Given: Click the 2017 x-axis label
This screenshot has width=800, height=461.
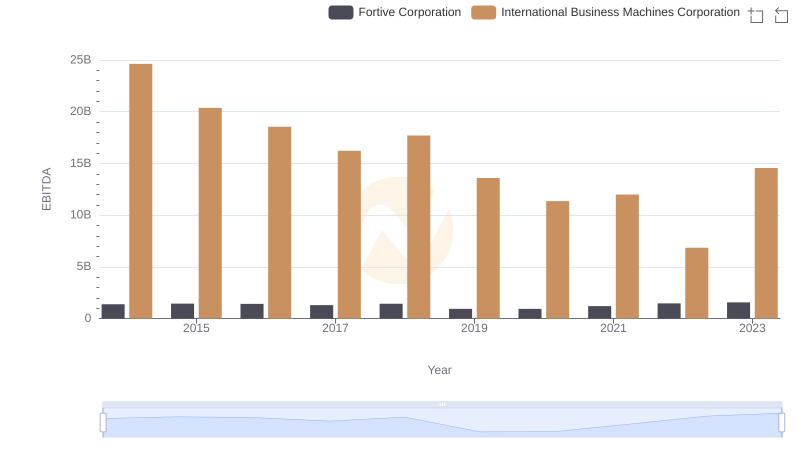Looking at the screenshot, I should (335, 328).
